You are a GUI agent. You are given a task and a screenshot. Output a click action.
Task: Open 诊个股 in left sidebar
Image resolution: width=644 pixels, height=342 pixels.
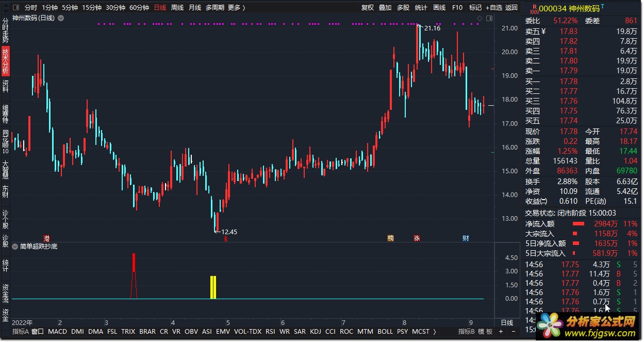[5, 219]
